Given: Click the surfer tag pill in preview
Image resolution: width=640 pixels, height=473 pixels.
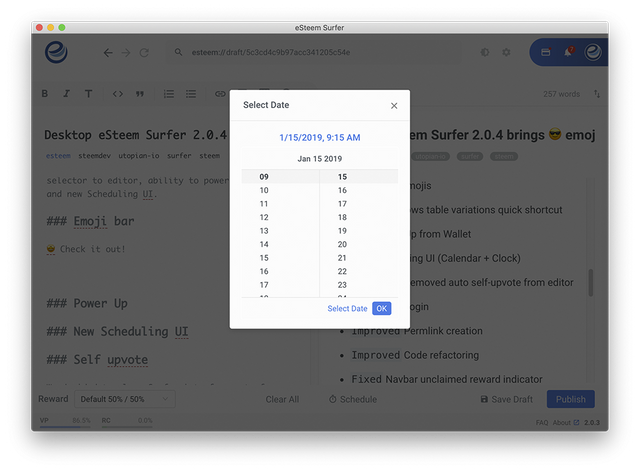Looking at the screenshot, I should coord(470,156).
